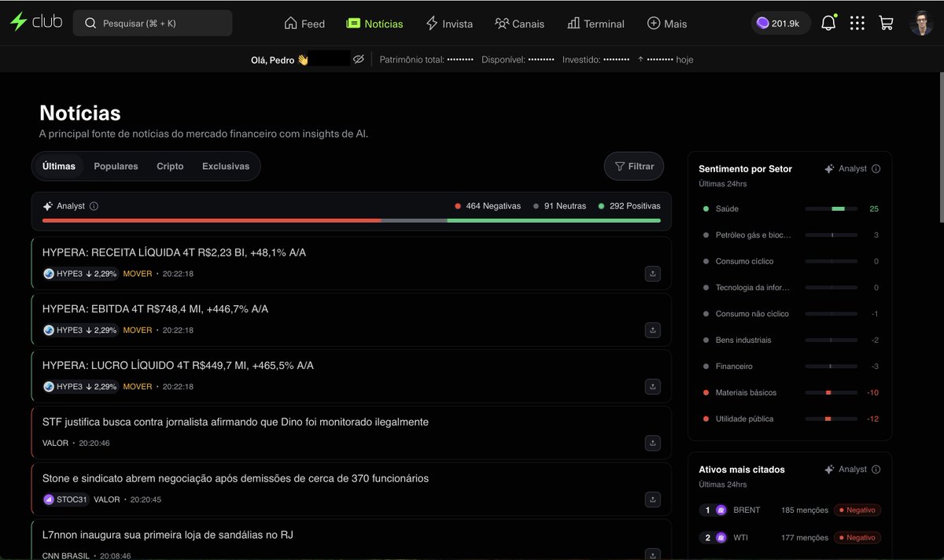Open HYPERA lucro líquido headline
Viewport: 944px width, 560px height.
(x=178, y=366)
